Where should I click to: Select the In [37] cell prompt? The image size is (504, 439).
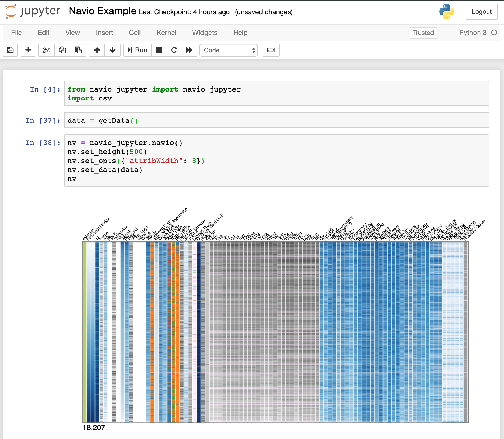[43, 121]
